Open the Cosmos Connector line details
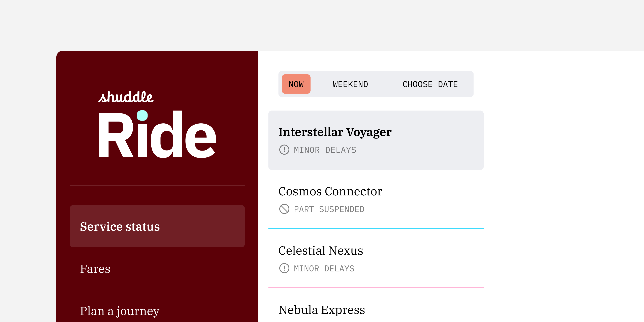This screenshot has width=644, height=322. 330,192
